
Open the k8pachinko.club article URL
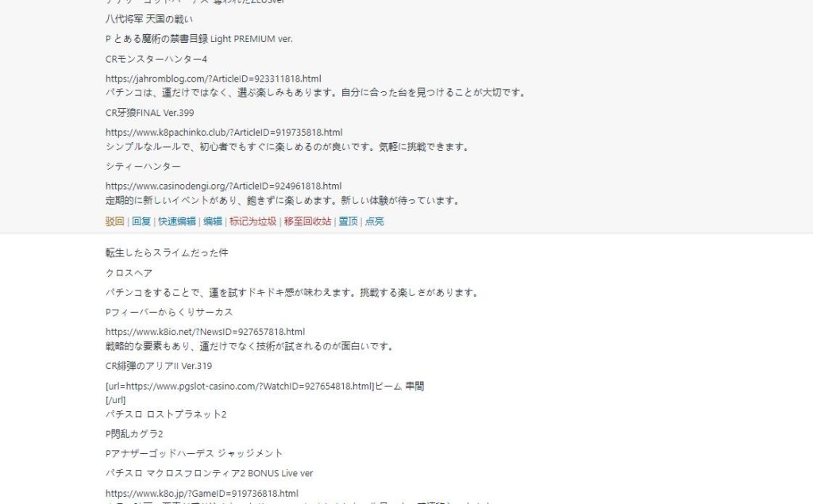click(224, 133)
